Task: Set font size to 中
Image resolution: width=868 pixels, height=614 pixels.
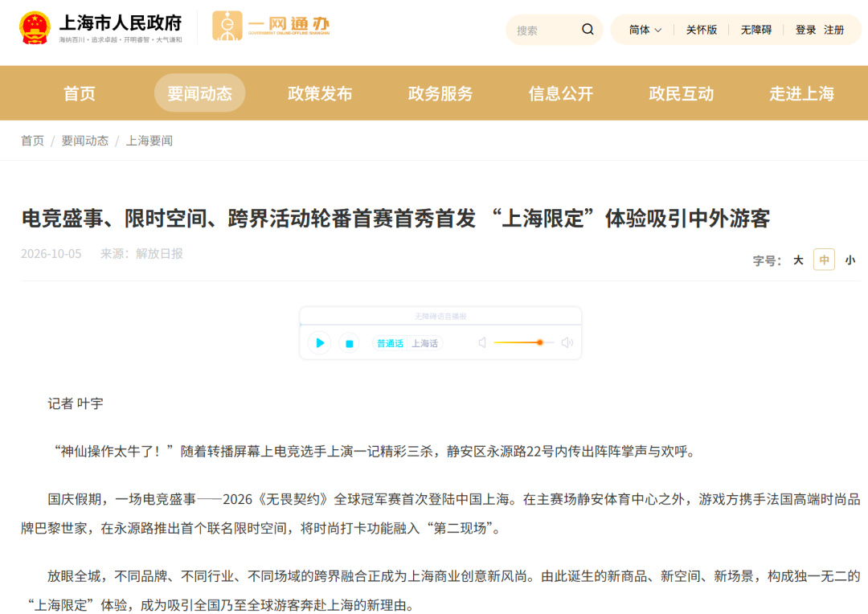Action: (824, 260)
